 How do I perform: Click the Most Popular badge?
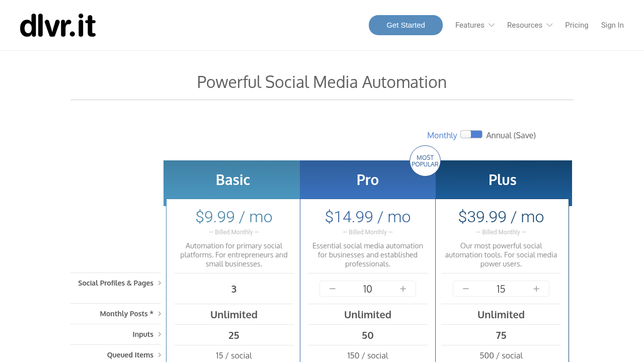pyautogui.click(x=425, y=161)
